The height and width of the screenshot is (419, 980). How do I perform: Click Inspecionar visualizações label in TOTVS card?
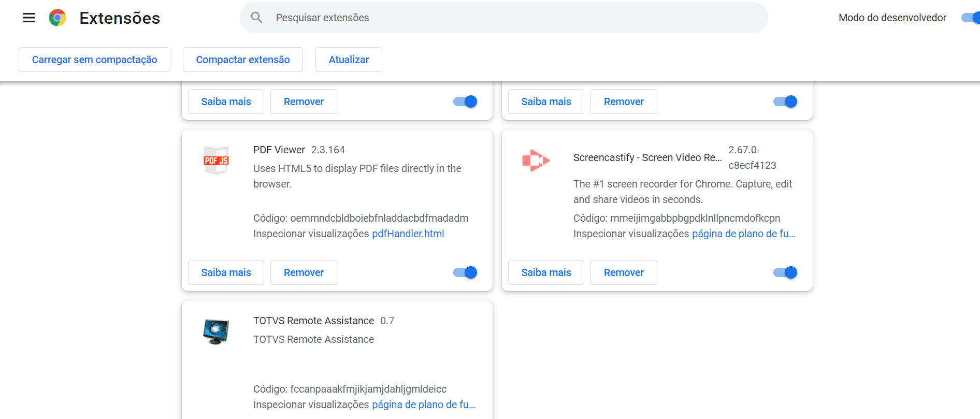[311, 404]
